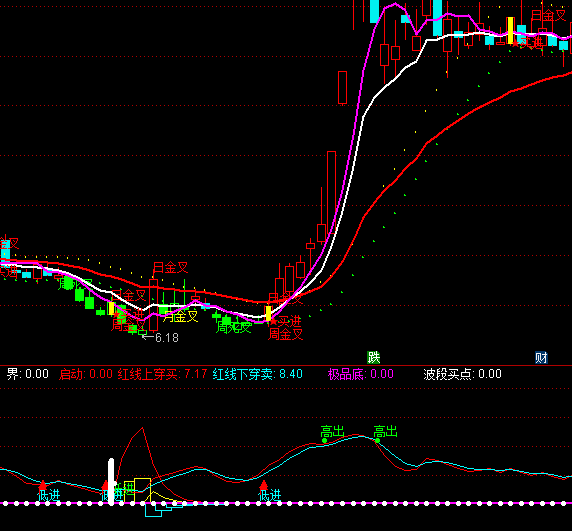Select the red 启动: 0.00 indicator label
This screenshot has width=572, height=531.
coord(86,374)
